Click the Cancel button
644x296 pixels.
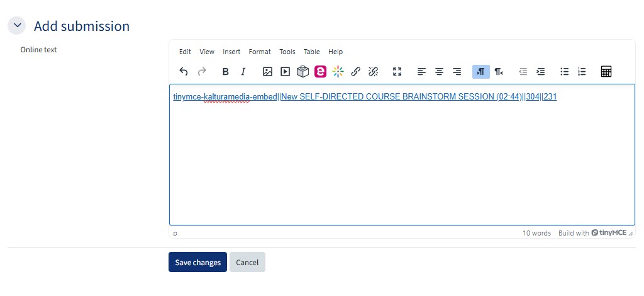click(x=247, y=263)
